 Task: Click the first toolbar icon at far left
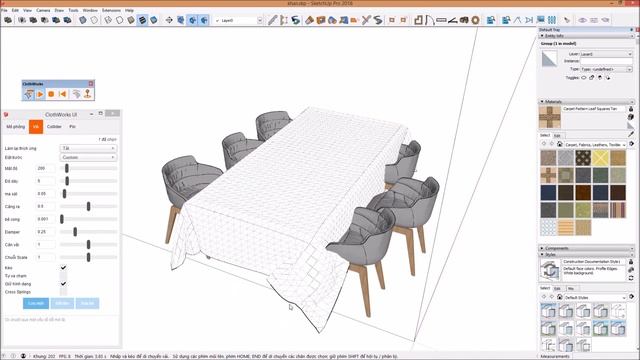[8, 20]
